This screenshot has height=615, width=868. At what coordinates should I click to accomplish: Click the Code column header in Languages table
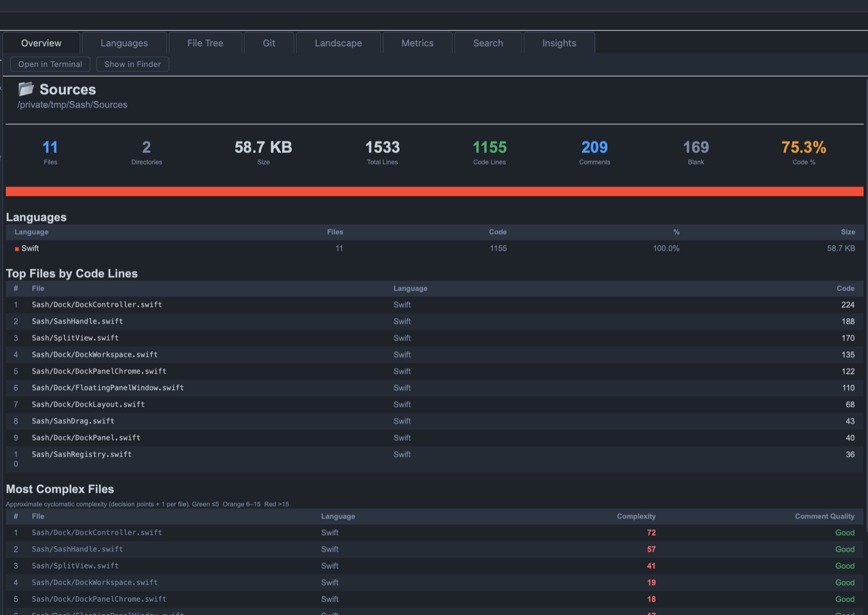[498, 232]
